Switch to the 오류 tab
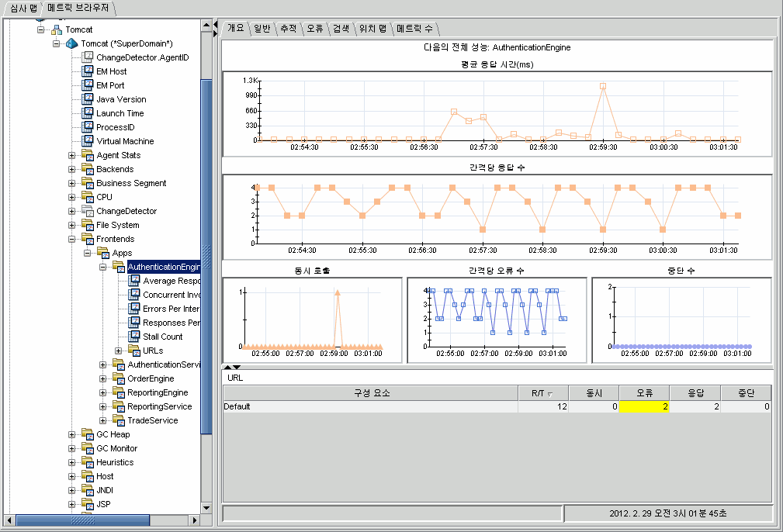 [x=314, y=29]
